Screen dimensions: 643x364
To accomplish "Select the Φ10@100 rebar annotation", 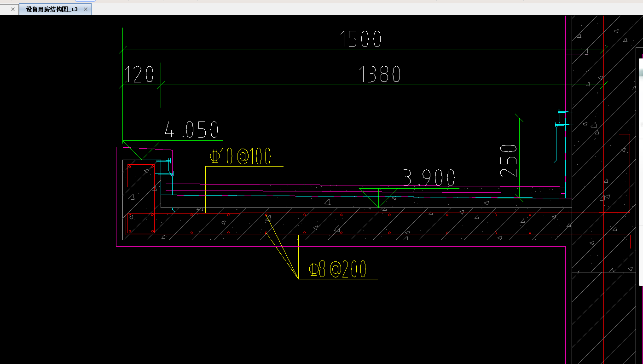I will 240,156.
